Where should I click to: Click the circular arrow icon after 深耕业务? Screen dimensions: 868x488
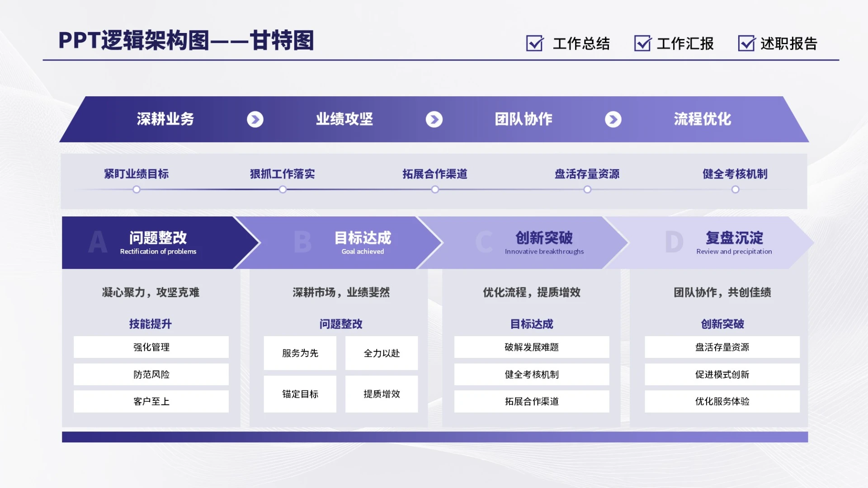pos(255,119)
